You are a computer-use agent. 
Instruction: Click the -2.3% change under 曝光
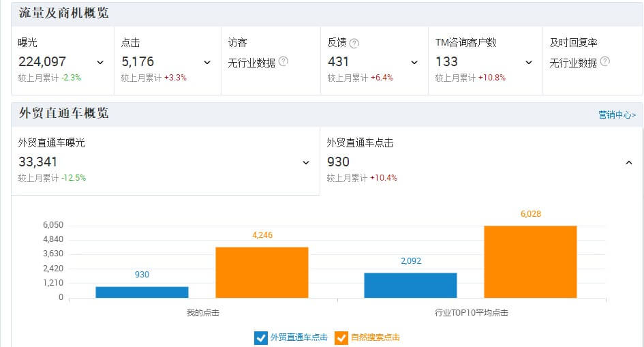[72, 78]
